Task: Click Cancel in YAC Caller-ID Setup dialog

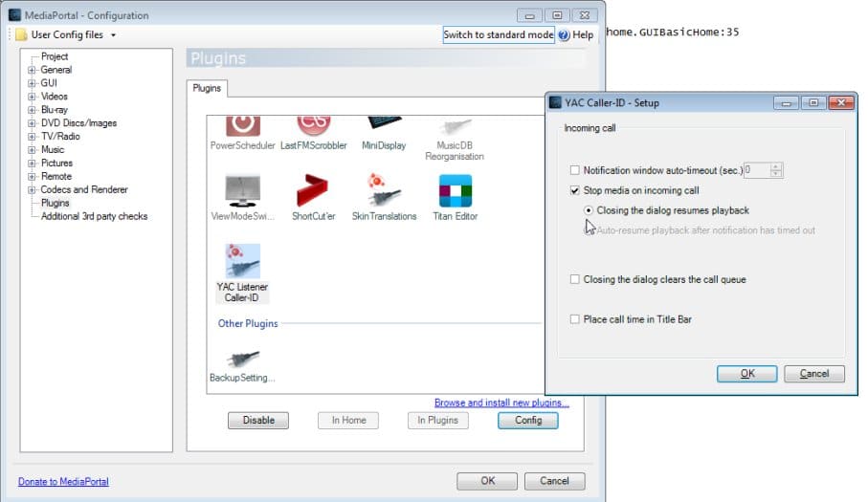Action: (x=814, y=374)
